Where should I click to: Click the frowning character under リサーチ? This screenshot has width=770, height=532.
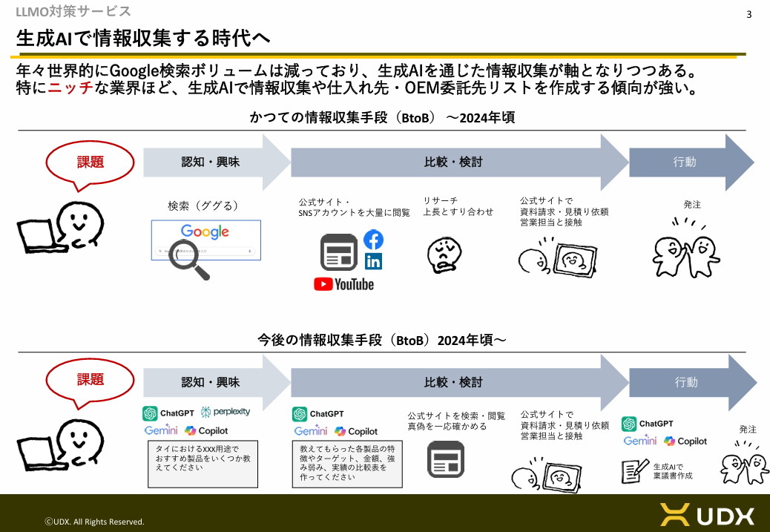tap(444, 255)
